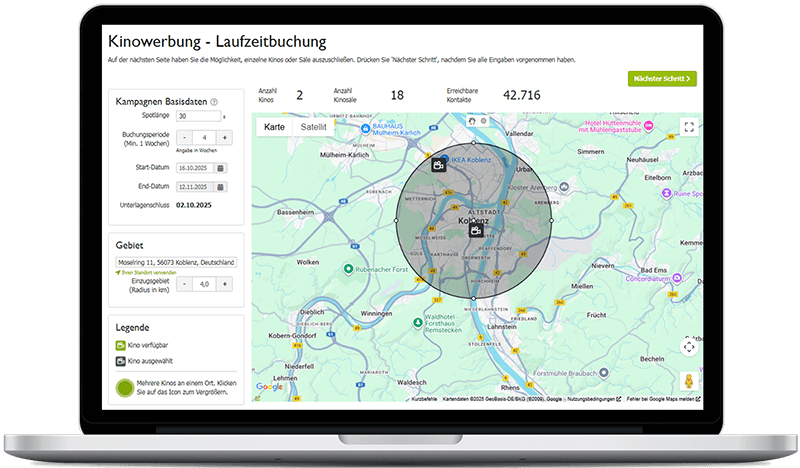Click the End-Datum field 12.11.2025

[x=196, y=187]
